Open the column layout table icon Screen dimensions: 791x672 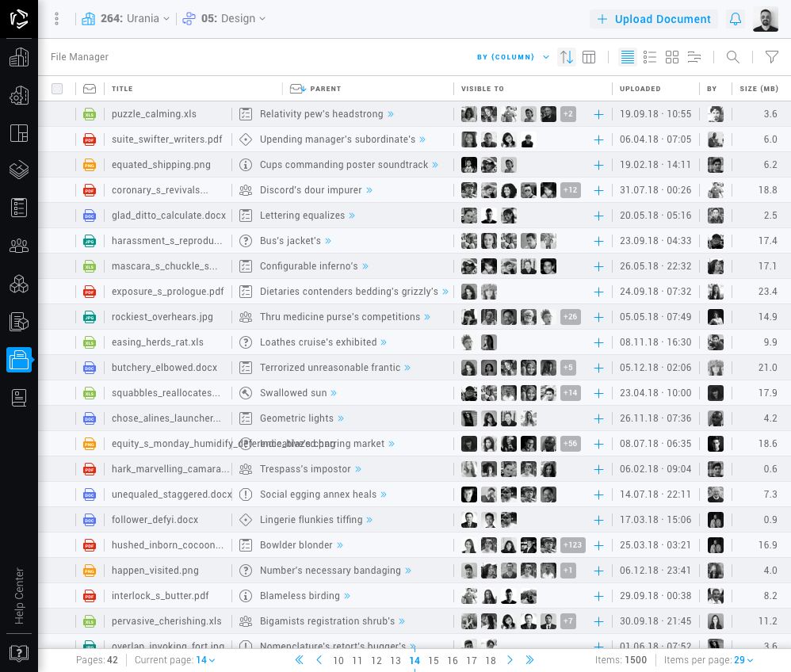tap(589, 57)
